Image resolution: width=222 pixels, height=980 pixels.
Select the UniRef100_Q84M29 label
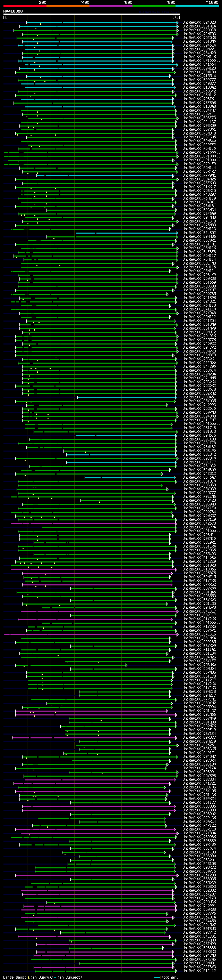(x=199, y=53)
